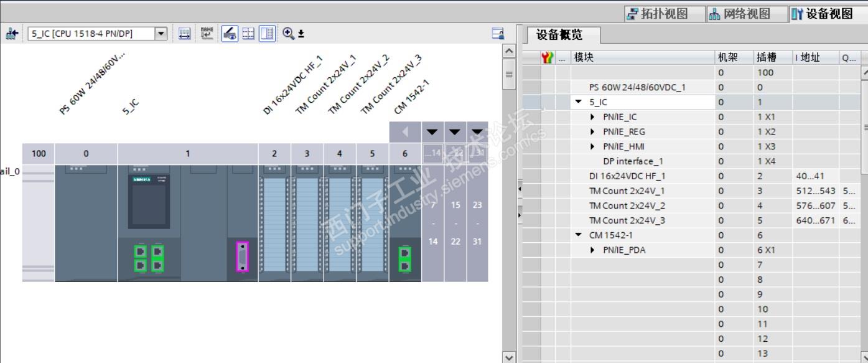This screenshot has height=363, width=868.
Task: Click I address cell 40...41
Action: [815, 176]
